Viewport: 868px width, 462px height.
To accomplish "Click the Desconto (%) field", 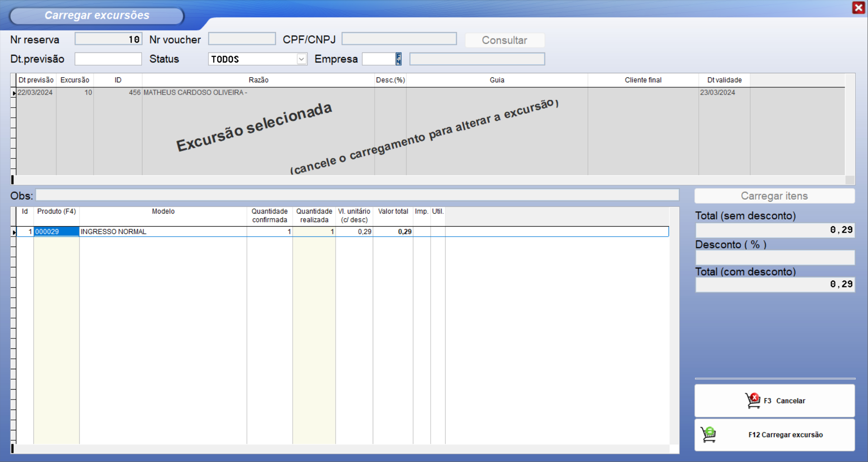I will pos(774,258).
